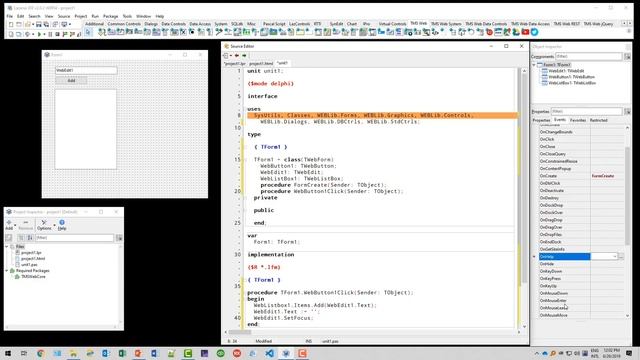Switch to the Properties tab in Object Inspector

coord(541,120)
